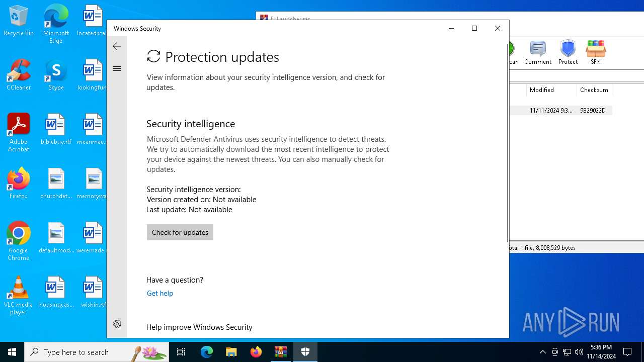This screenshot has width=644, height=362.
Task: Open the notification center icon
Action: (x=627, y=352)
